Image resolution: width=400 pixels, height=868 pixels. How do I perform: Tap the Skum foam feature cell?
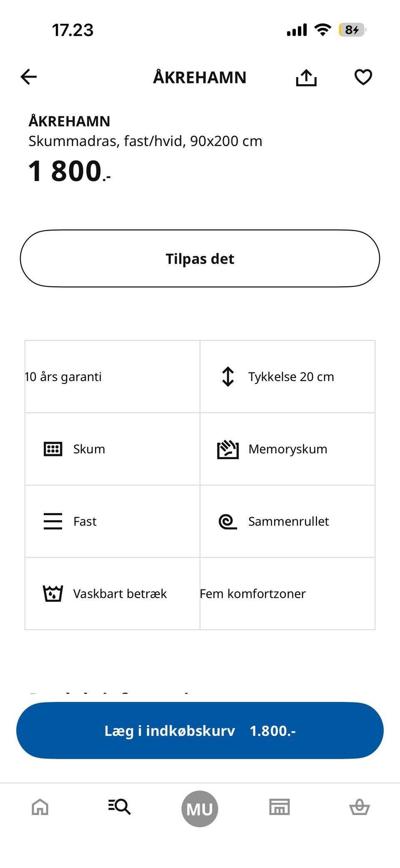(112, 449)
